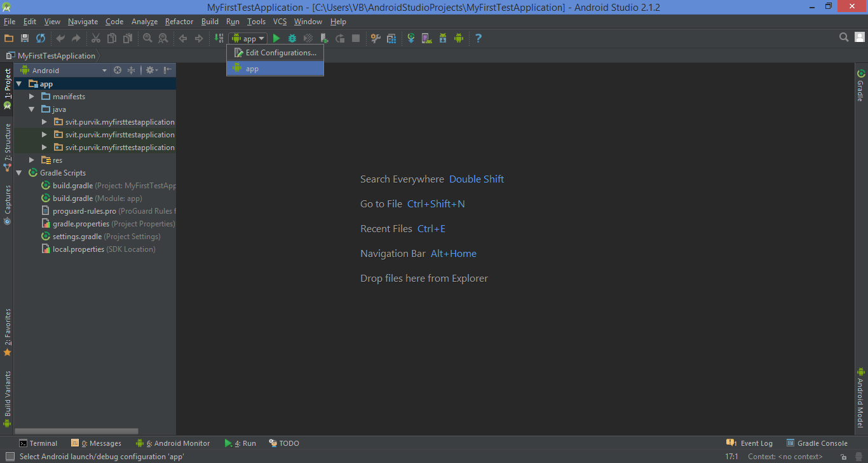Open Project Structure toolbar icon
Image resolution: width=868 pixels, height=463 pixels.
click(391, 38)
